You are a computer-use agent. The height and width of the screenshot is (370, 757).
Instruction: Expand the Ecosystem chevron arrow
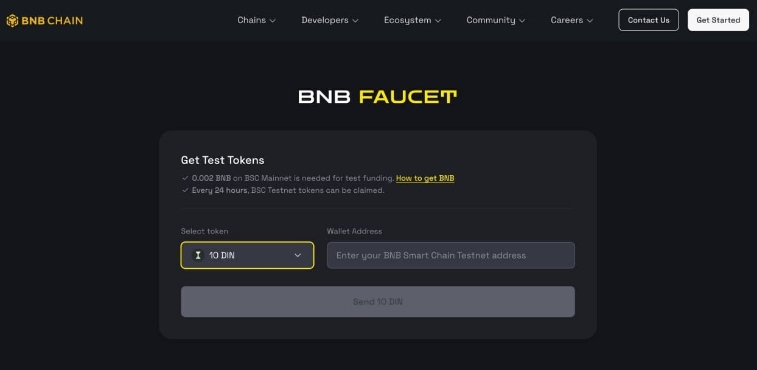(x=438, y=21)
